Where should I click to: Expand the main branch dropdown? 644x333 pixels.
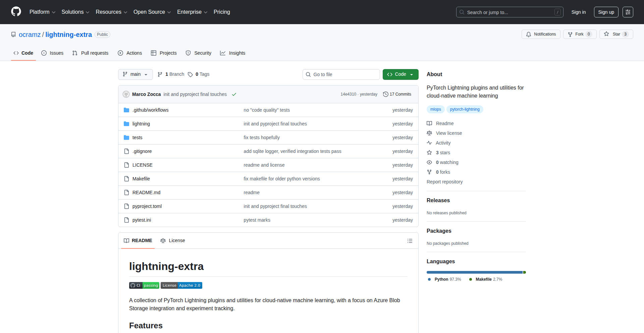click(x=135, y=74)
